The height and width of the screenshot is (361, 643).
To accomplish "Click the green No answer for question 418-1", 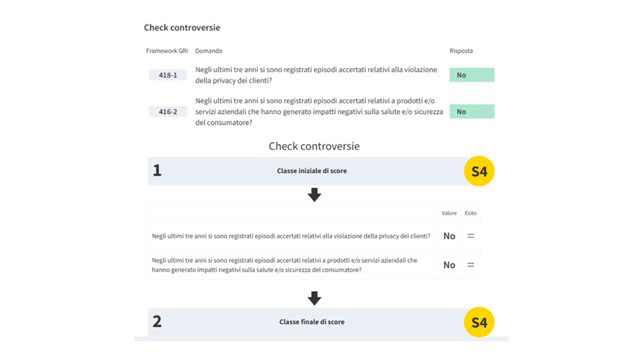I will click(472, 75).
